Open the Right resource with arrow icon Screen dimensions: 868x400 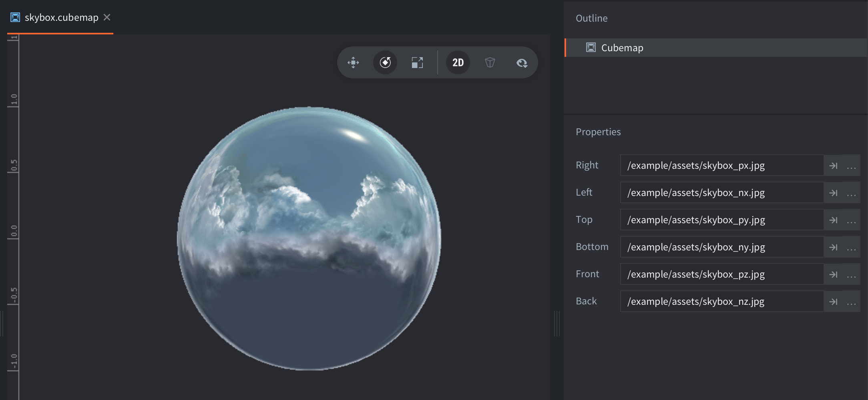[834, 166]
